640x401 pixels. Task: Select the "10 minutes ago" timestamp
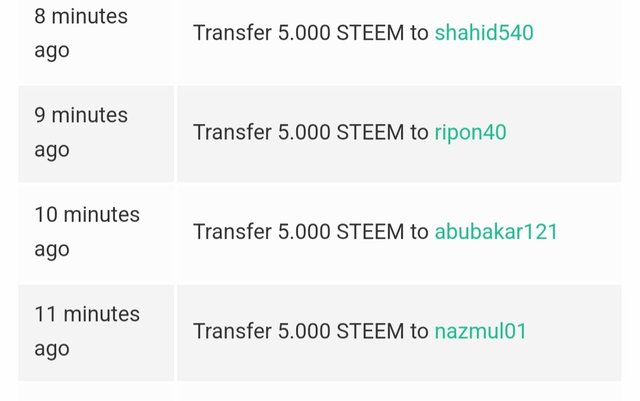pos(87,231)
